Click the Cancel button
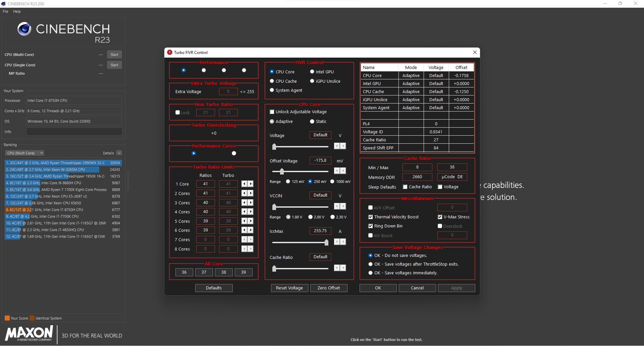Viewport: 644px width, 346px height. (417, 288)
